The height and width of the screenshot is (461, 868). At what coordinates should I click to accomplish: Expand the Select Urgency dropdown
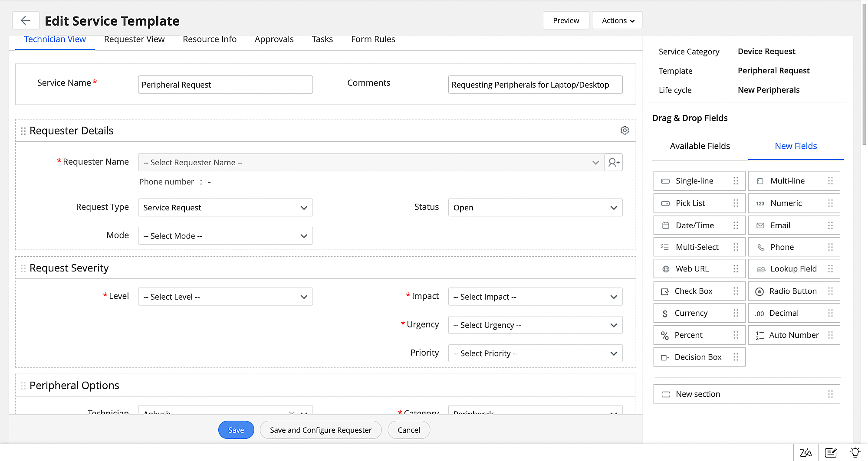535,325
